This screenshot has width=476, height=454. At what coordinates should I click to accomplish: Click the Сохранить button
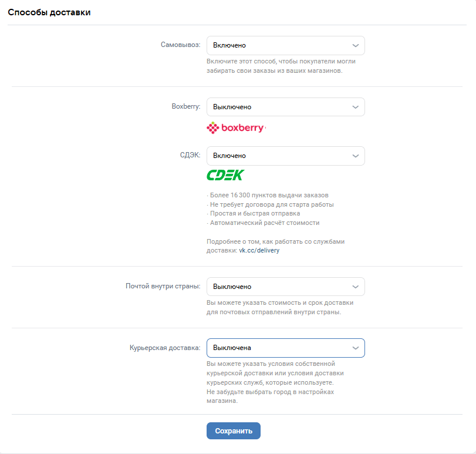(x=234, y=431)
